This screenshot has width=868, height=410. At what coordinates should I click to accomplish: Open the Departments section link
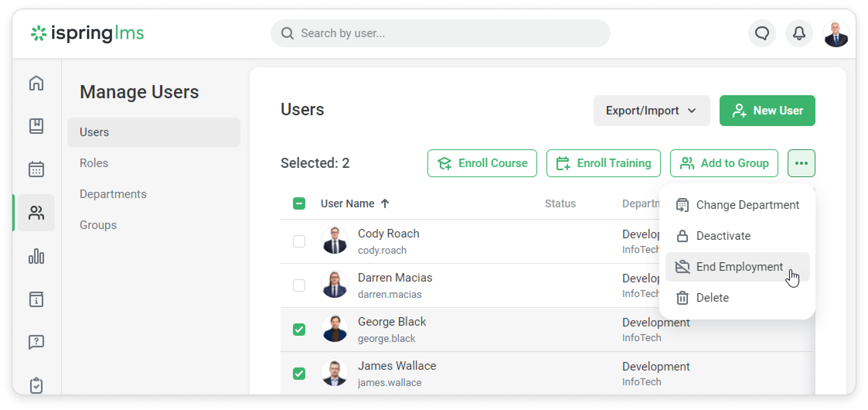(113, 194)
